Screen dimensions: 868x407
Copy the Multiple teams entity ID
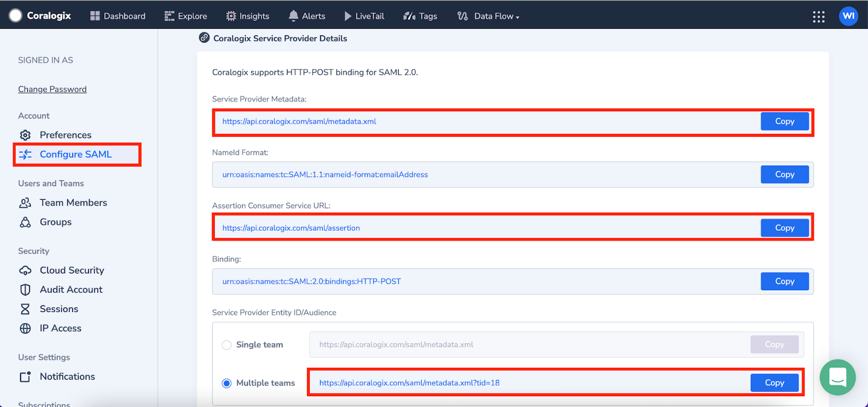[774, 383]
